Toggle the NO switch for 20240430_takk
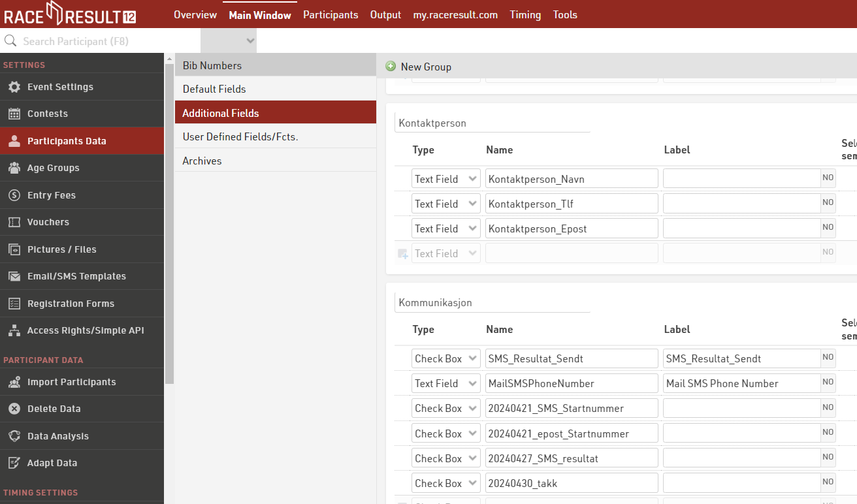Image resolution: width=857 pixels, height=504 pixels. pyautogui.click(x=828, y=482)
